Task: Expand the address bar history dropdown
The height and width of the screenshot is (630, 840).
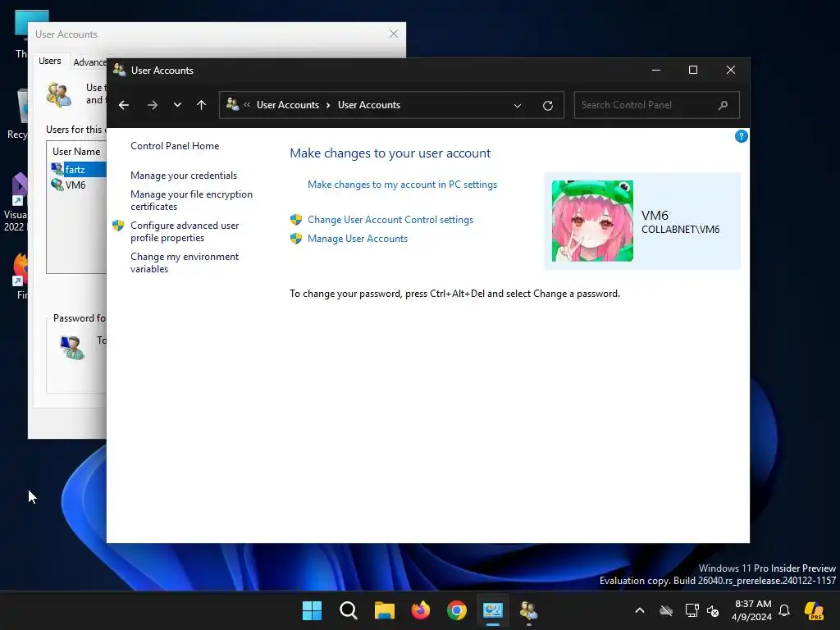Action: 518,106
